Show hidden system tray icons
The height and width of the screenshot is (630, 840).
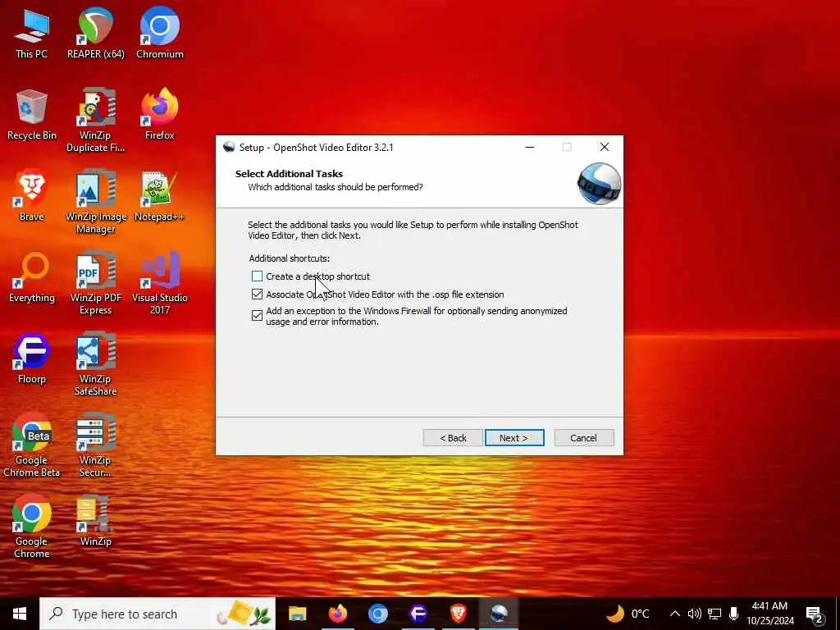(x=675, y=614)
